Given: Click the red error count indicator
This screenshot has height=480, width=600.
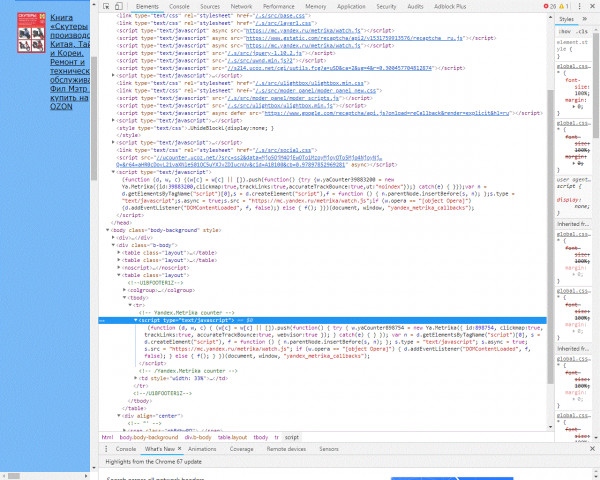Looking at the screenshot, I should pos(549,6).
